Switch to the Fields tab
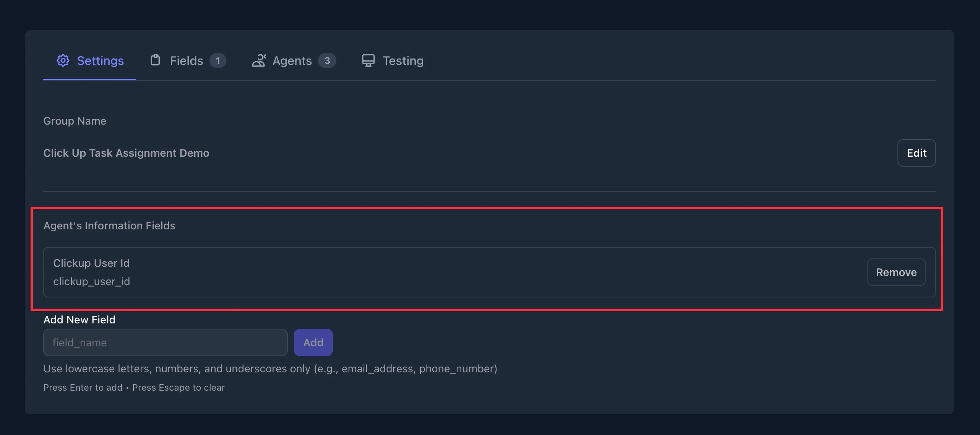The height and width of the screenshot is (435, 980). click(186, 60)
